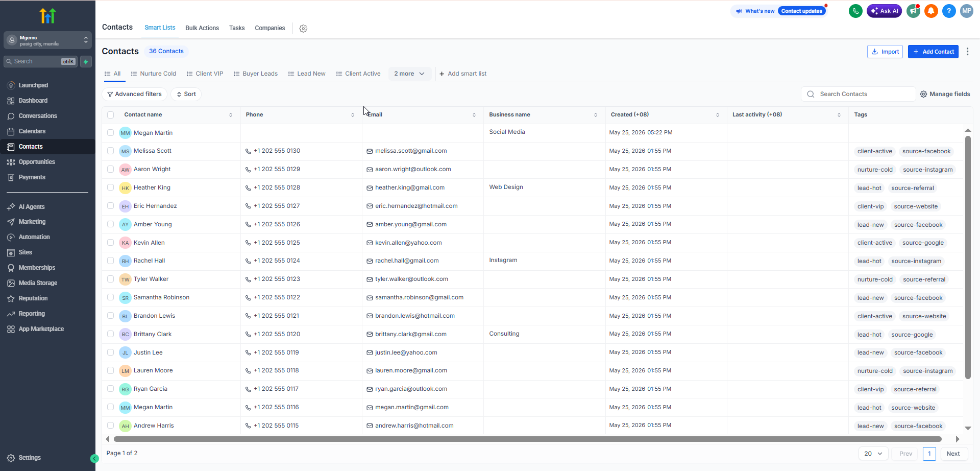Select the Client VIP smart list

pyautogui.click(x=205, y=74)
